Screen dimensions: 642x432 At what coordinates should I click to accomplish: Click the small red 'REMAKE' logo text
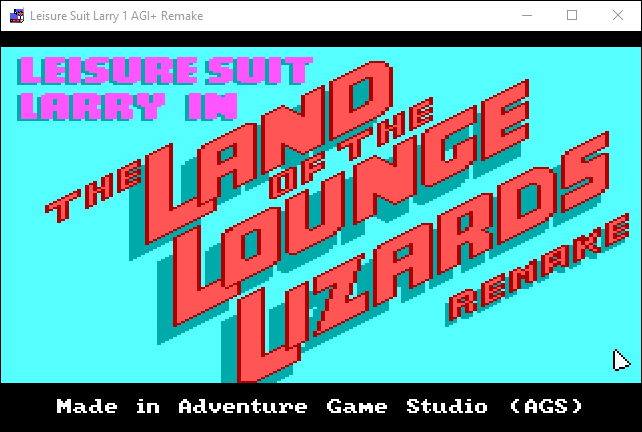(x=538, y=268)
